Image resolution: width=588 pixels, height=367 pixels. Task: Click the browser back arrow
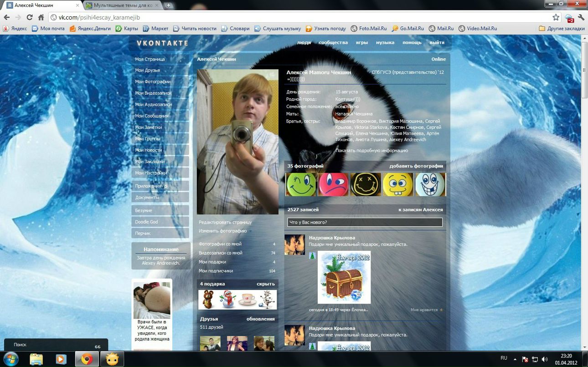point(7,17)
